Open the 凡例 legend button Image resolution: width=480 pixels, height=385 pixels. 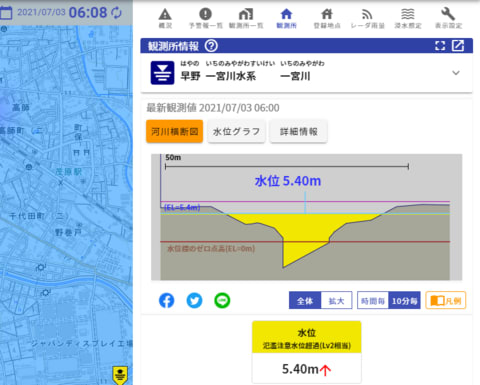(x=446, y=300)
